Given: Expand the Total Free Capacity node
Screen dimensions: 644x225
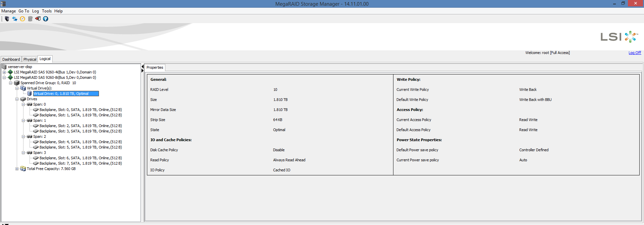Looking at the screenshot, I should [x=17, y=169].
